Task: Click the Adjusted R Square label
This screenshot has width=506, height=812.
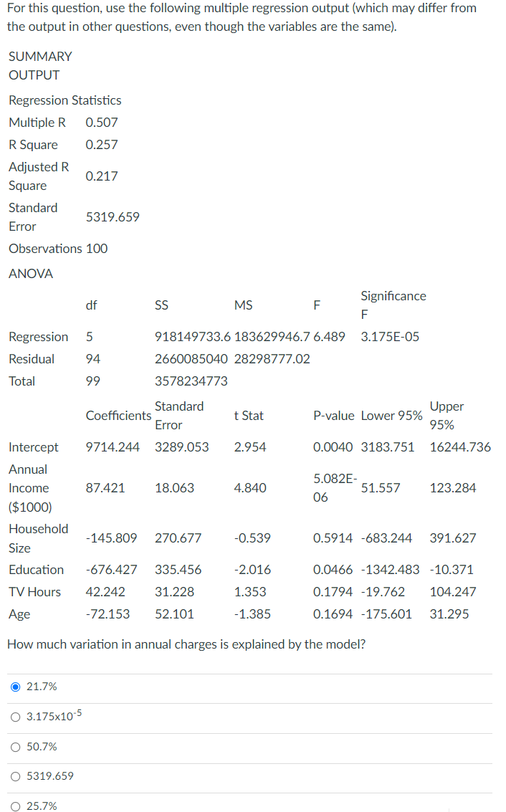Action: point(39,176)
